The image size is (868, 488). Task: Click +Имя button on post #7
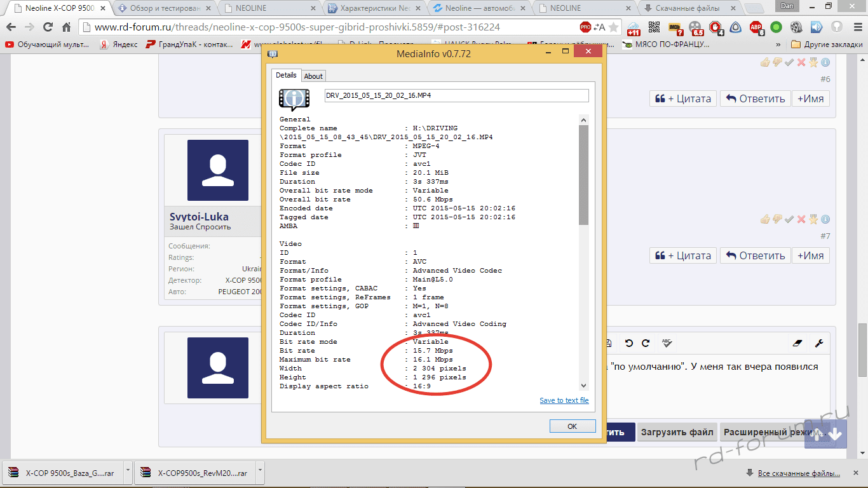pyautogui.click(x=810, y=255)
